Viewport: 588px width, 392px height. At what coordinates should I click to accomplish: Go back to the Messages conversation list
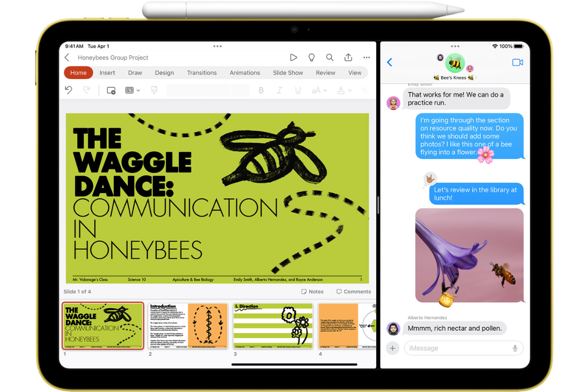390,62
